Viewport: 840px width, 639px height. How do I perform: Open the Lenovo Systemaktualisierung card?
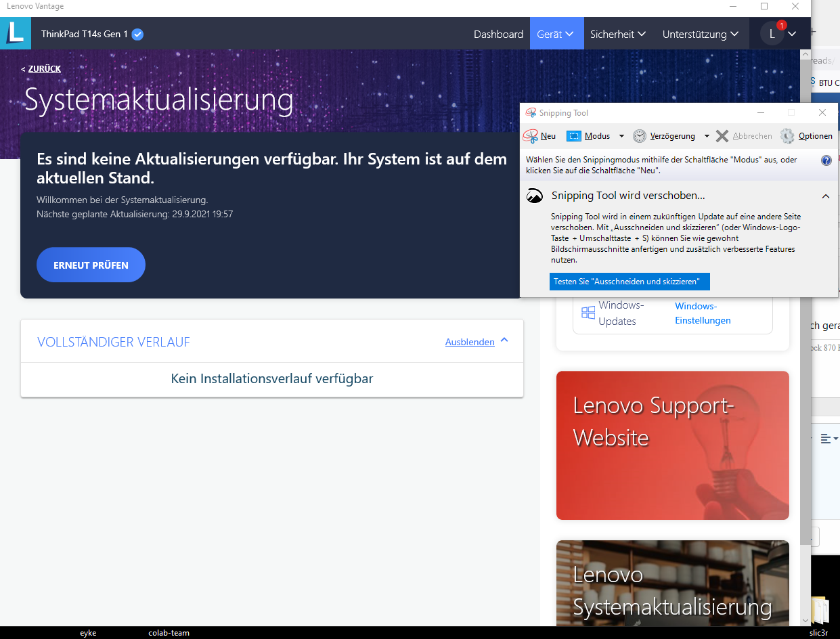click(x=673, y=583)
